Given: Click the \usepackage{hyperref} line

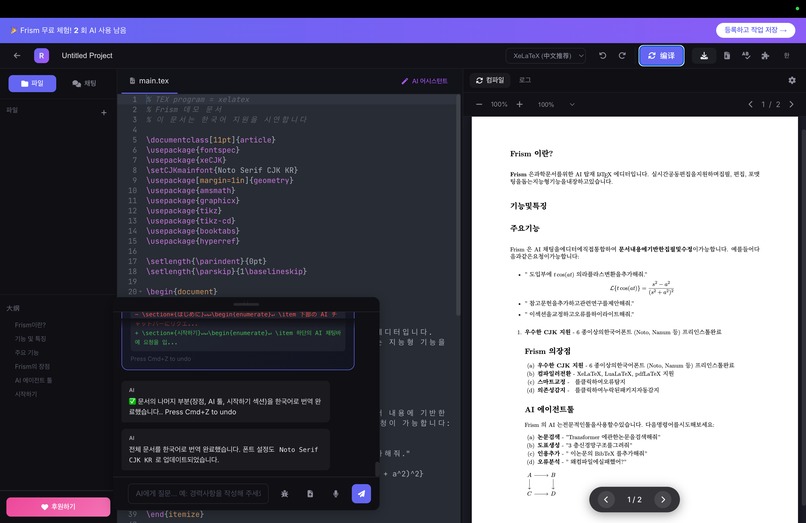Looking at the screenshot, I should click(193, 241).
